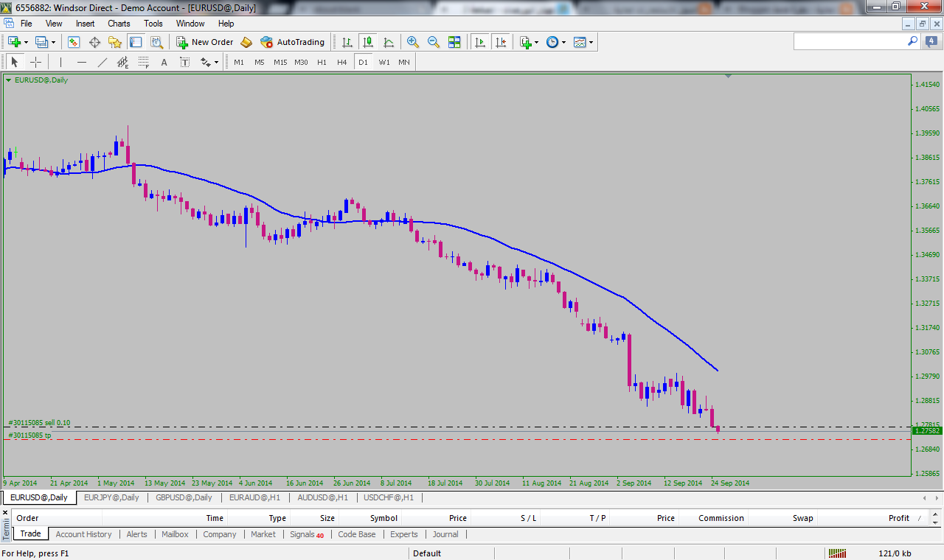Switch timeframe to H4

[x=342, y=62]
